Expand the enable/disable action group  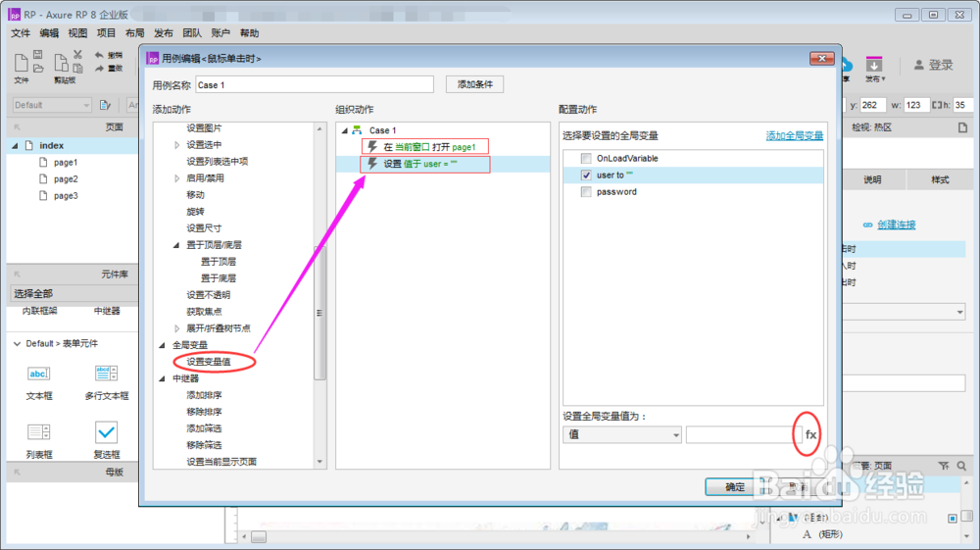[176, 178]
